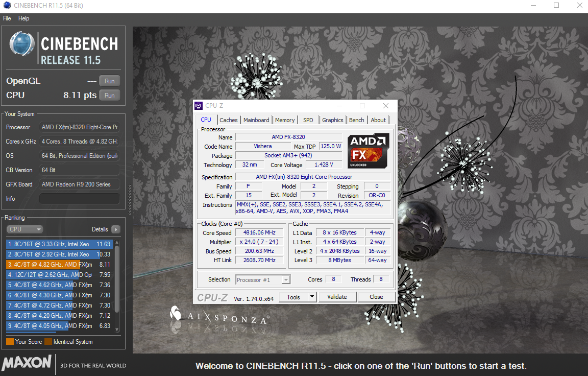
Task: Click the side panel collapse grip handle
Action: pos(130,200)
